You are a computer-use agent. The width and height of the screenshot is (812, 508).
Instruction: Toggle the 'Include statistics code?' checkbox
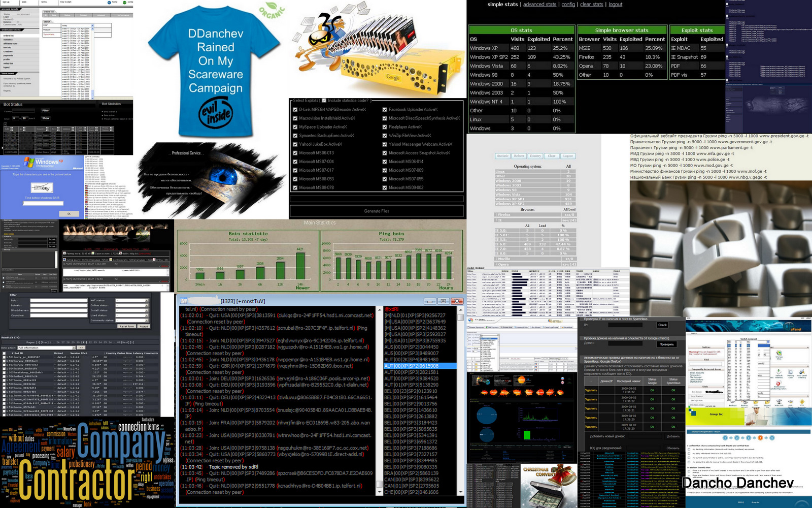324,101
